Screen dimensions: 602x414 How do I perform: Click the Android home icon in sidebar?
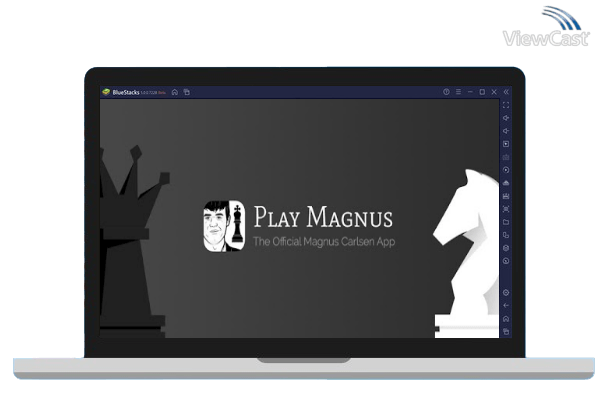(506, 319)
